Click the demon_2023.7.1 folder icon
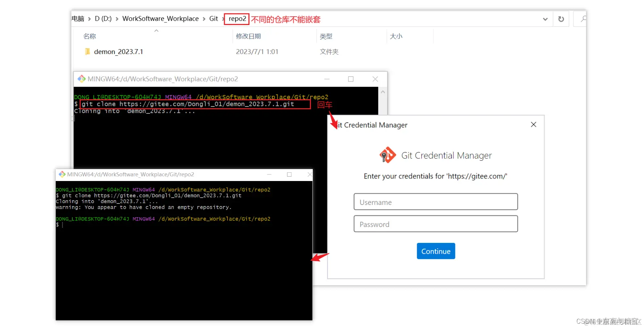The image size is (644, 328). tap(87, 51)
